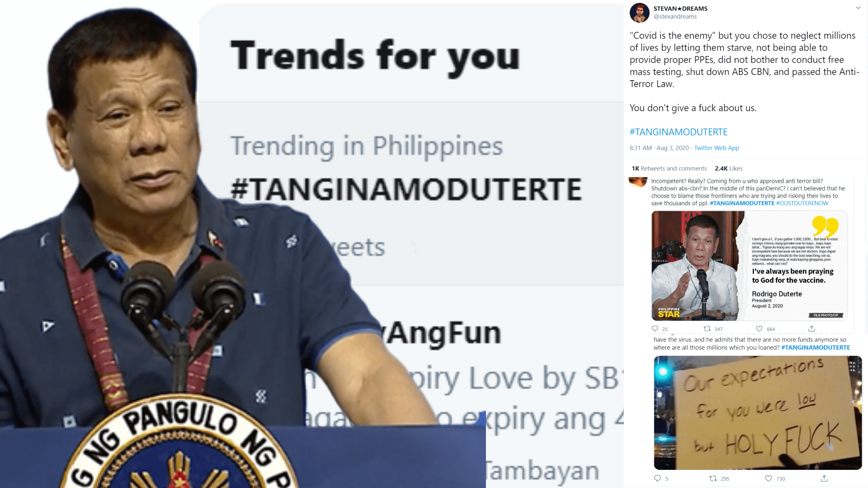Open the #OUSTDUTERENOW hashtag link

point(802,203)
